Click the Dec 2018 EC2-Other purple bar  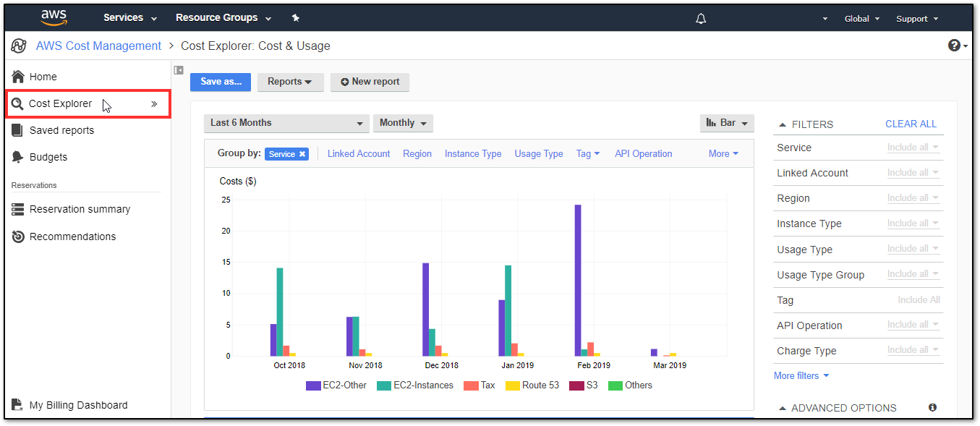click(426, 310)
